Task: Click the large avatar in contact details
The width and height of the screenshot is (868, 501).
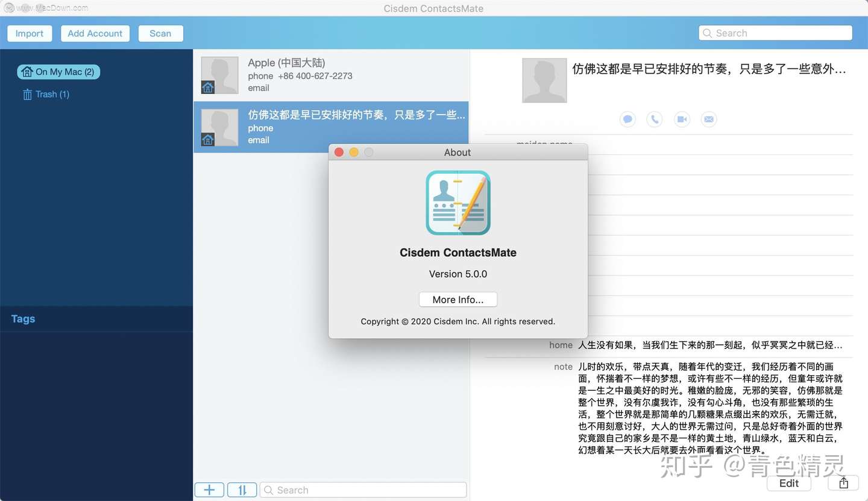Action: 544,80
